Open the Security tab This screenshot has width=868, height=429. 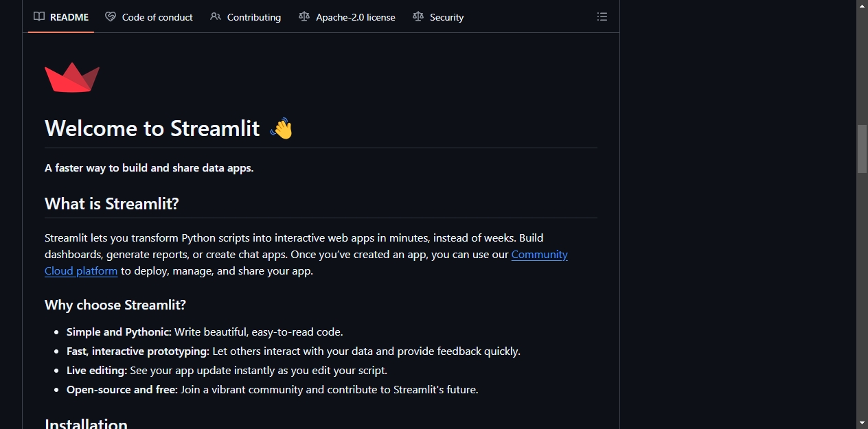point(438,17)
